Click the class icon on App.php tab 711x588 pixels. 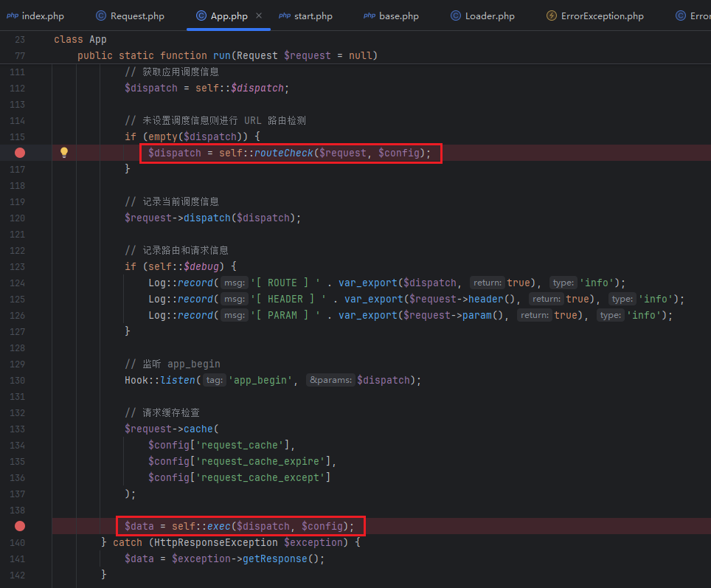click(x=201, y=16)
